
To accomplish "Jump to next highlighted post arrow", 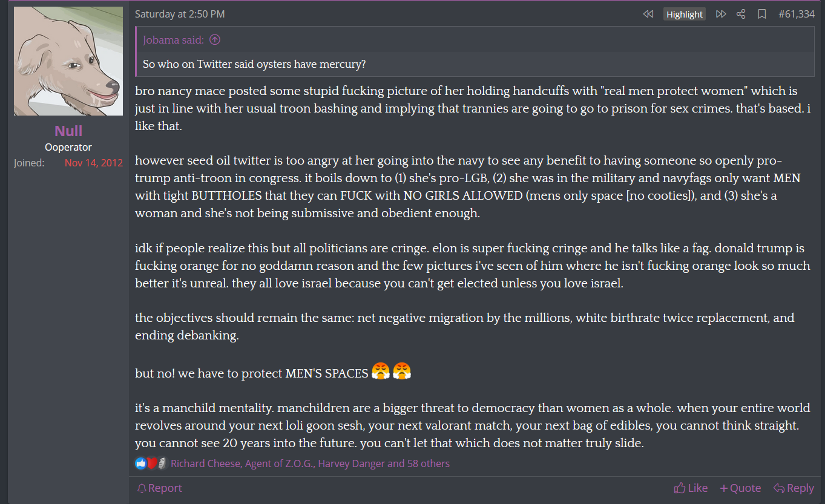I will click(721, 14).
